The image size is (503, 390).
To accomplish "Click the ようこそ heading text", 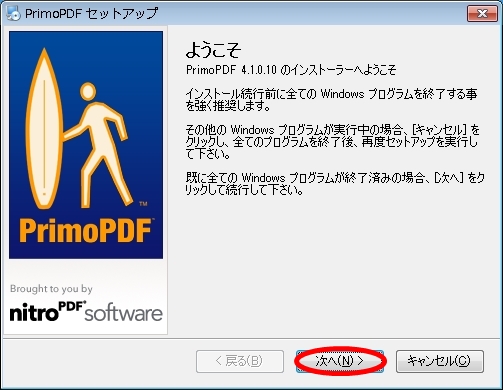I will (x=213, y=50).
